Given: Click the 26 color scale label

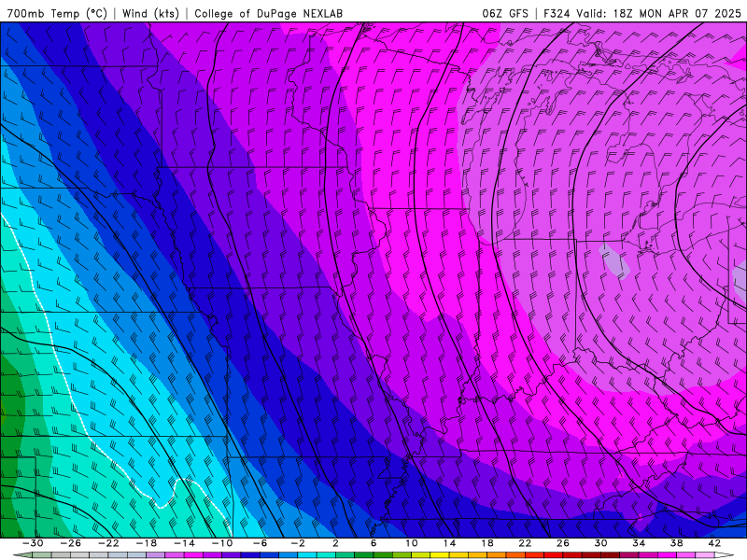Looking at the screenshot, I should pyautogui.click(x=563, y=543).
